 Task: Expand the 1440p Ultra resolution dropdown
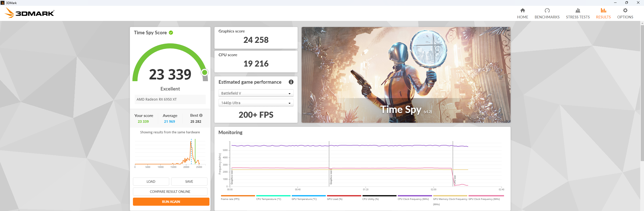tap(256, 103)
